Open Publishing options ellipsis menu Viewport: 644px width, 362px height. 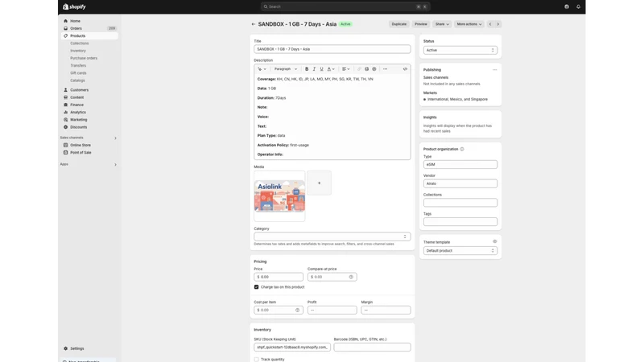point(494,70)
